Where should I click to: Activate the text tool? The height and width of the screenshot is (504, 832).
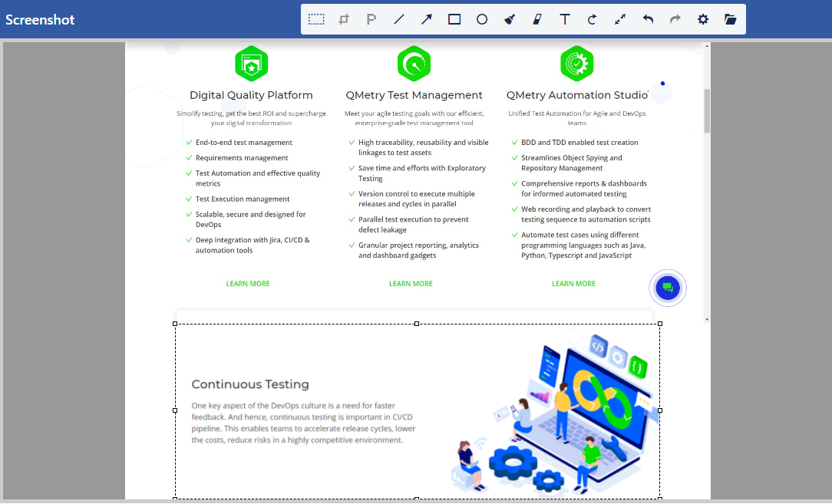(x=565, y=19)
